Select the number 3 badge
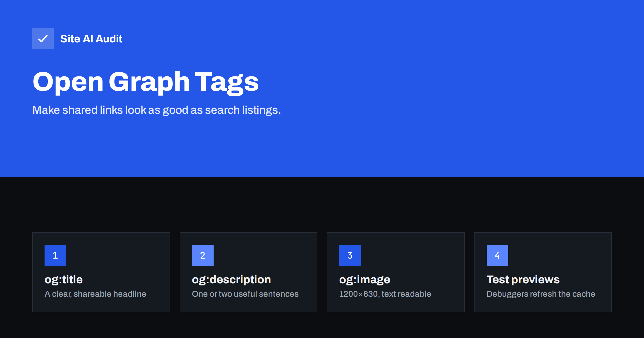The height and width of the screenshot is (338, 644). 350,255
